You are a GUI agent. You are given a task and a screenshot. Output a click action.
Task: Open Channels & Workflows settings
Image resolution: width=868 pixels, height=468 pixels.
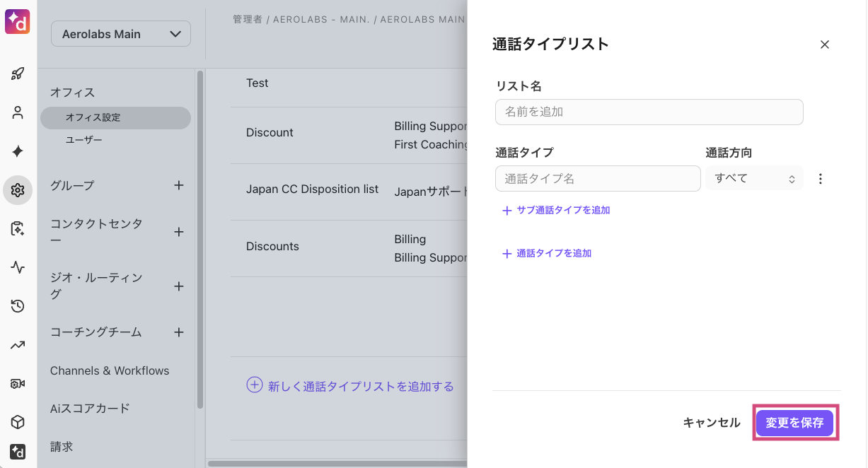[x=108, y=370]
